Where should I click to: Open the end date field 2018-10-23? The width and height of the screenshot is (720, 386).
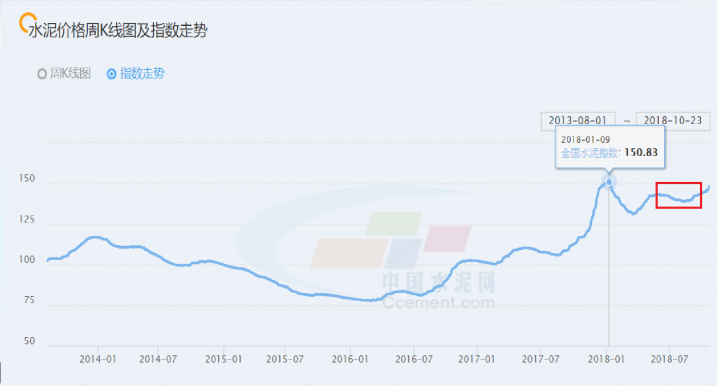coord(673,120)
